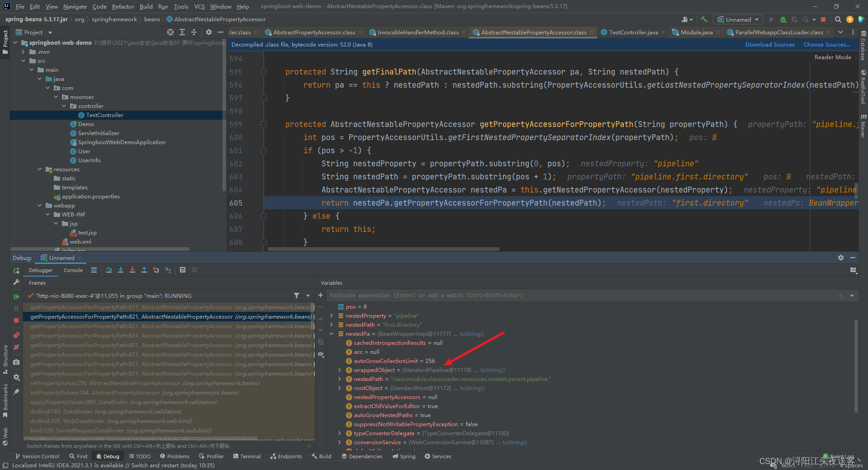Image resolution: width=868 pixels, height=470 pixels.
Task: Open Module.java editor tab
Action: pyautogui.click(x=696, y=32)
